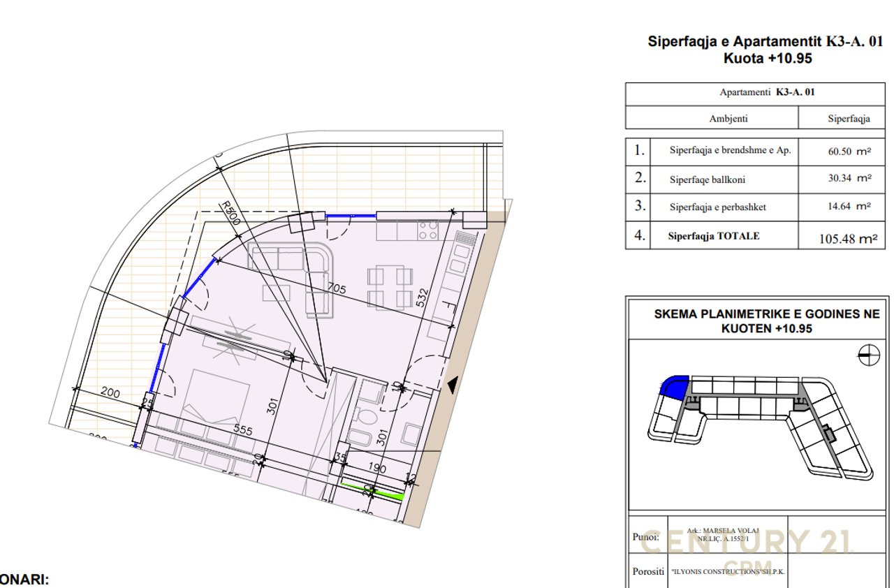
Task: Click row number '1.' in the table
Action: click(639, 150)
